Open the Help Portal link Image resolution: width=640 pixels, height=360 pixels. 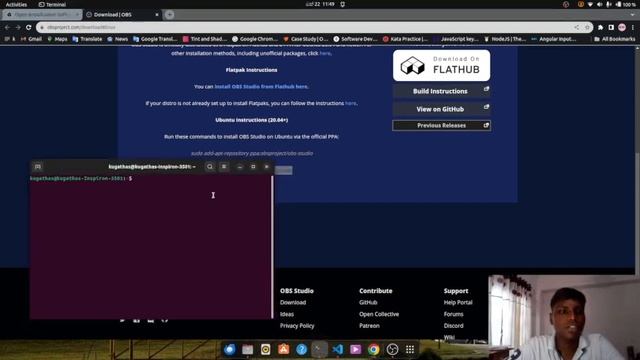pos(458,302)
